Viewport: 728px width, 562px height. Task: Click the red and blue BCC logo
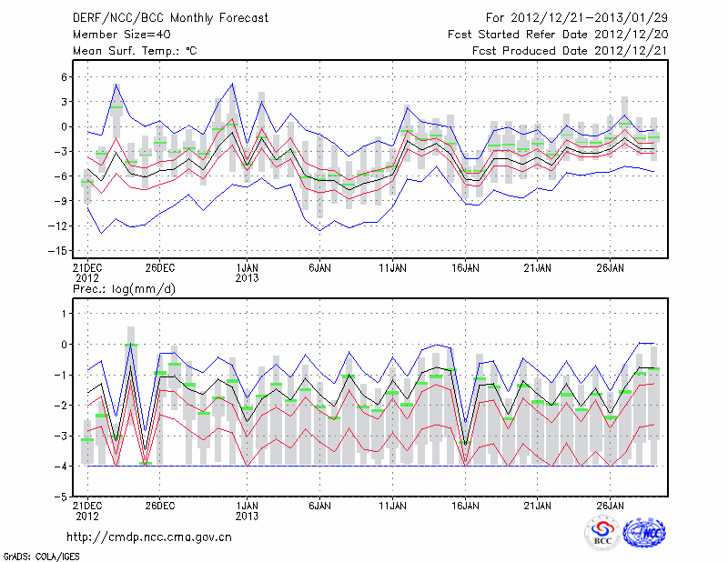(x=602, y=533)
